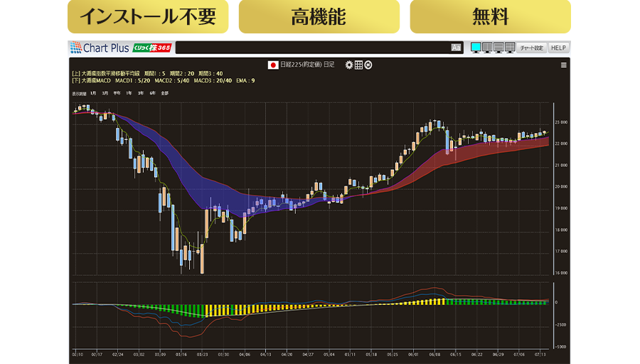Choose the 1年 display period

(129, 93)
